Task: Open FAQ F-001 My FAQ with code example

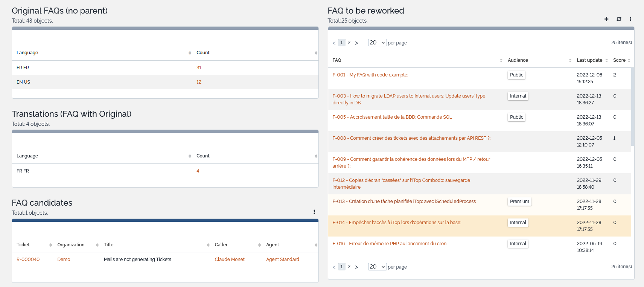Action: pos(370,75)
